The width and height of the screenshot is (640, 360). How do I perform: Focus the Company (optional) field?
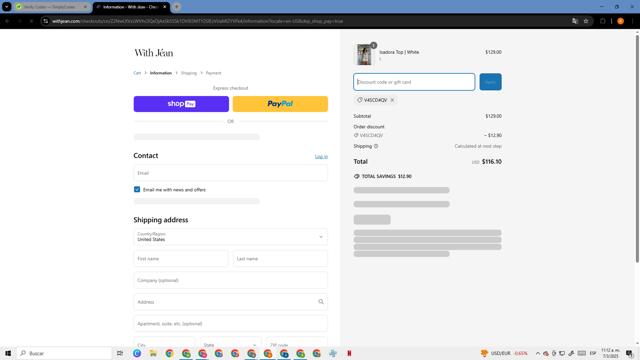(x=231, y=280)
